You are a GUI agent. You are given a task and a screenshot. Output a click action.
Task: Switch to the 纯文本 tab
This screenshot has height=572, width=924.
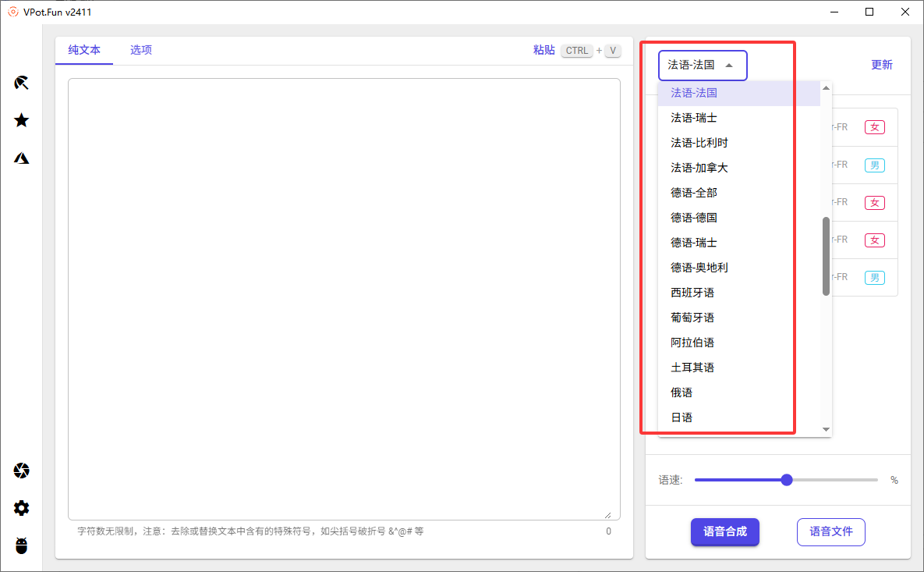click(x=84, y=50)
